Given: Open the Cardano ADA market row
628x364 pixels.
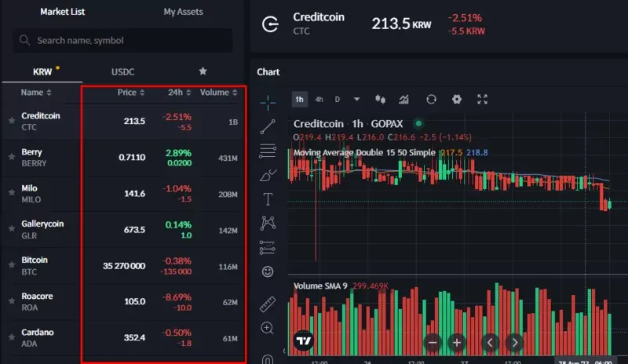Looking at the screenshot, I should click(x=123, y=337).
